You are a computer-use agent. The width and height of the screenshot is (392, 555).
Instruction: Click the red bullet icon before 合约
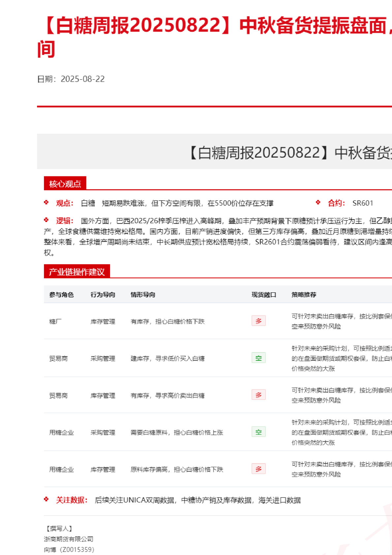[x=318, y=203]
